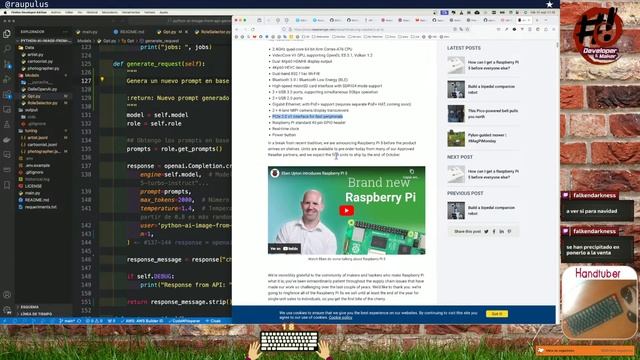Open the Accounts icon in VS Code activity bar

(x=7, y=295)
